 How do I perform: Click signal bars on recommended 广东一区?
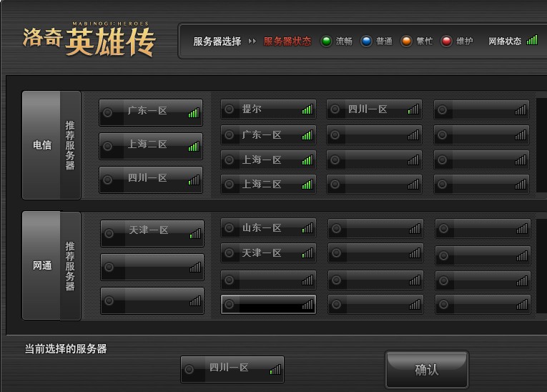[x=194, y=113]
